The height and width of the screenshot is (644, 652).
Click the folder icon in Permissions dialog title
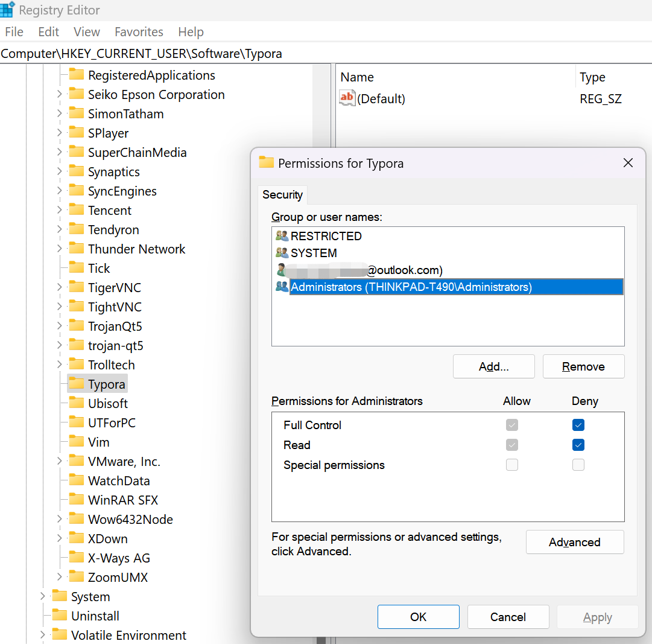[266, 162]
